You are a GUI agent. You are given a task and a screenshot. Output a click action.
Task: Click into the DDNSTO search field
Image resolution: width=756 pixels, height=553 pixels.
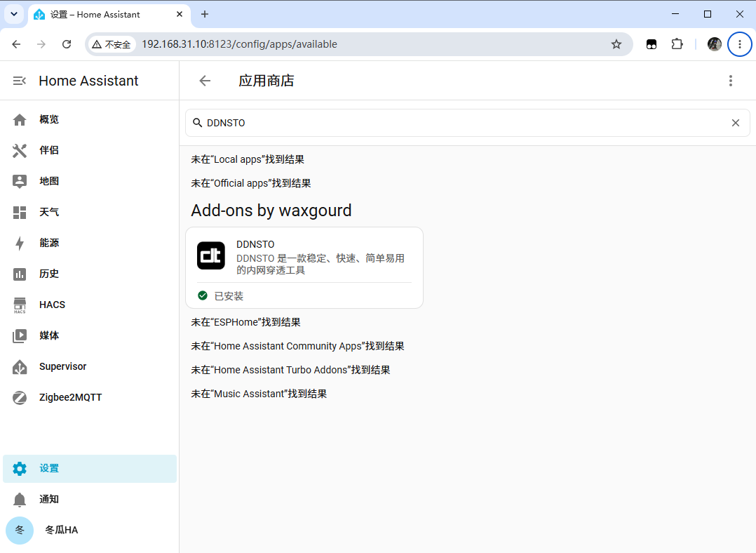(x=467, y=123)
